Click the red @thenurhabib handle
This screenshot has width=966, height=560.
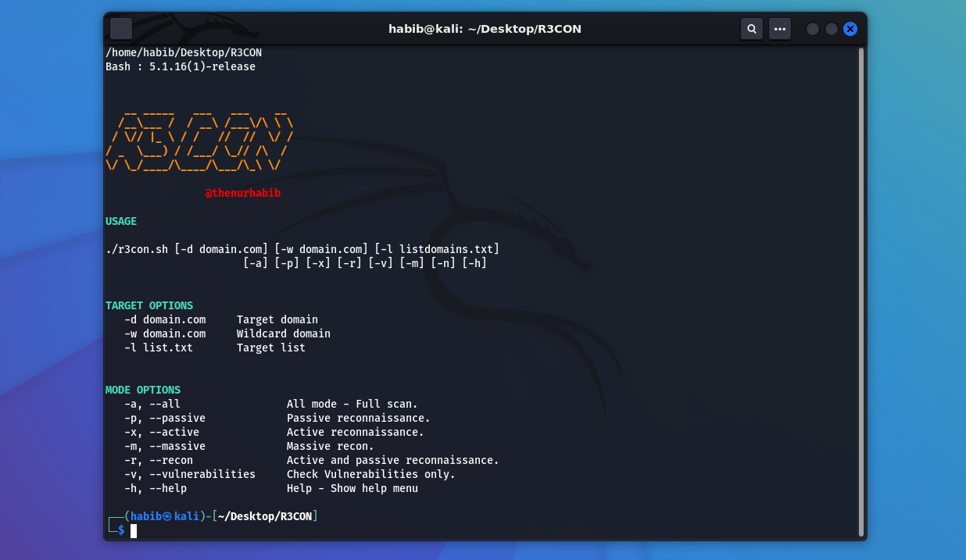[x=242, y=193]
